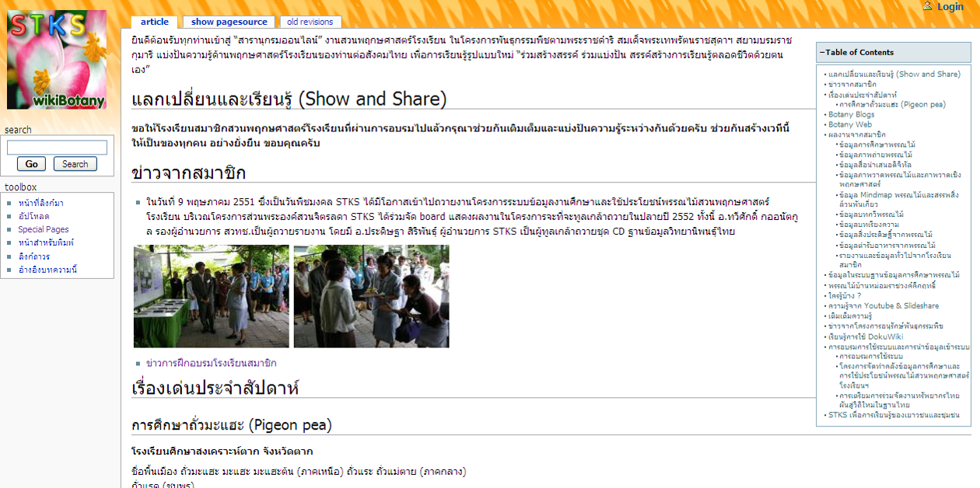Open the old revisions tab
This screenshot has height=488, width=980.
(310, 22)
